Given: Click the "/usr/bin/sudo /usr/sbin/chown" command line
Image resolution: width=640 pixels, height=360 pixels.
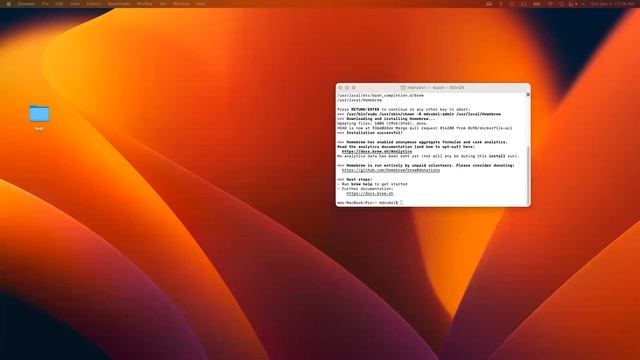Looking at the screenshot, I should coord(419,114).
